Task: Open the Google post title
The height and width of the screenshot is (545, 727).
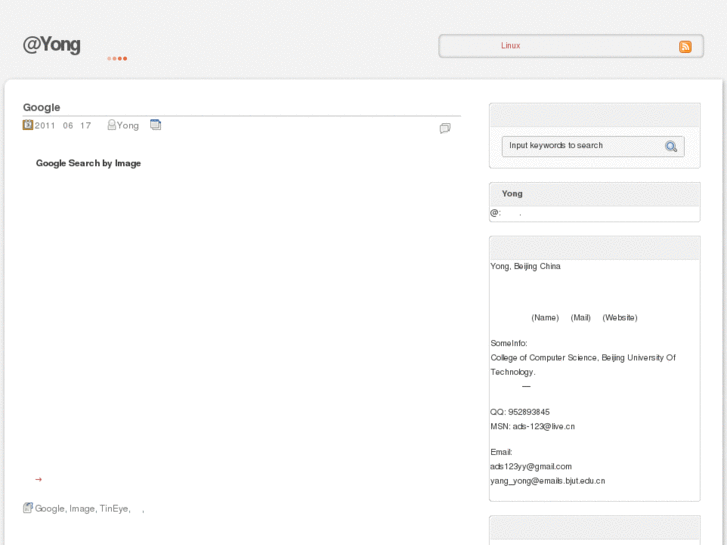Action: 42,107
